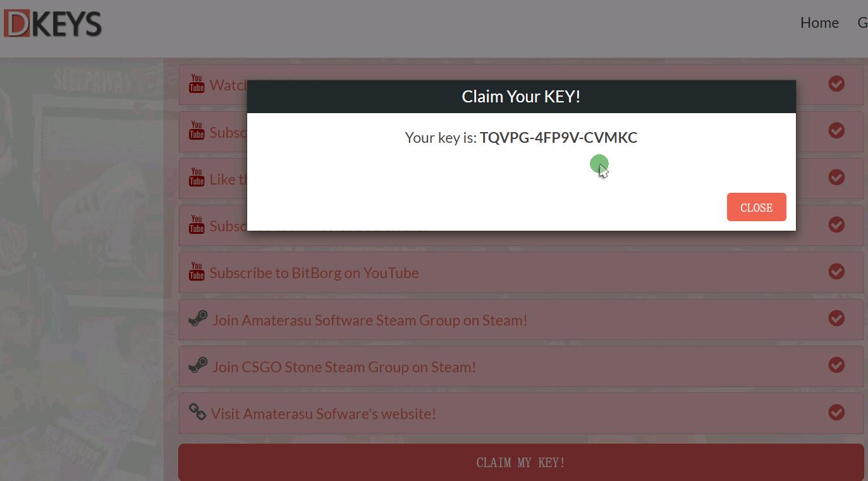Toggle checkmark on Visit website task
The height and width of the screenshot is (481, 868).
click(x=836, y=412)
